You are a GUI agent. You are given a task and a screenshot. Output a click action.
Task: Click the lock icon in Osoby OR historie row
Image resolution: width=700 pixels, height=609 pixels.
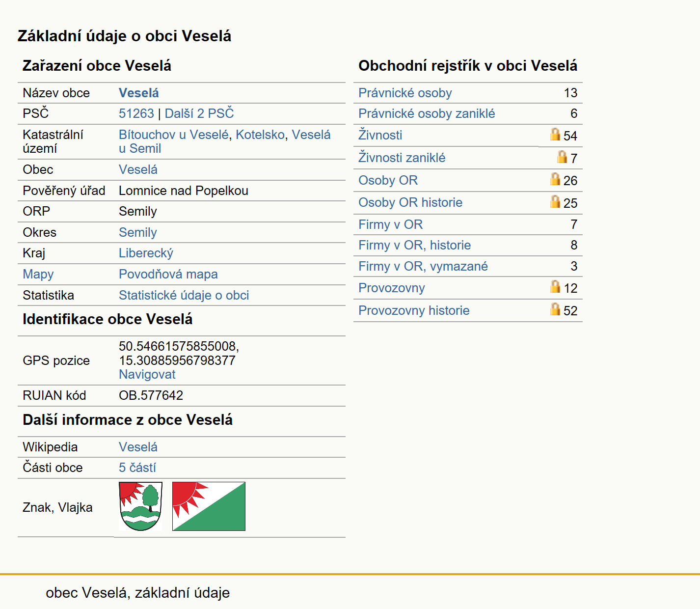[555, 201]
